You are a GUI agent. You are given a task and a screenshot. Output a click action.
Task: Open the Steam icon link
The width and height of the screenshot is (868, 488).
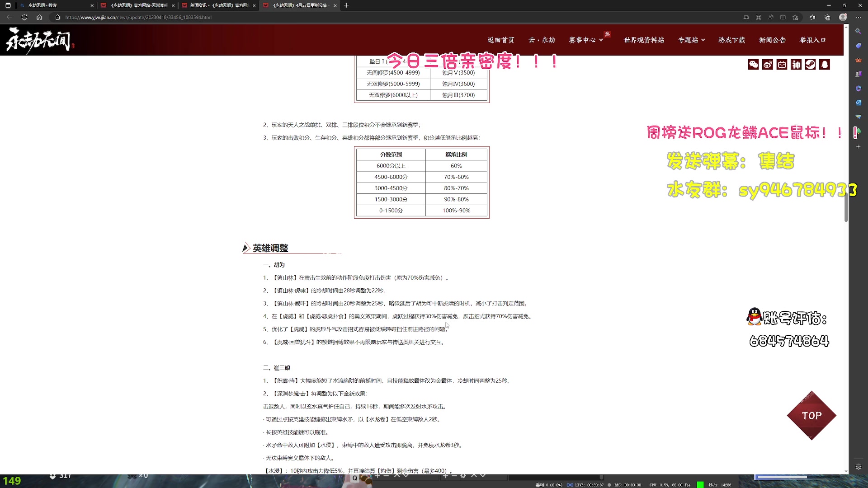(810, 65)
